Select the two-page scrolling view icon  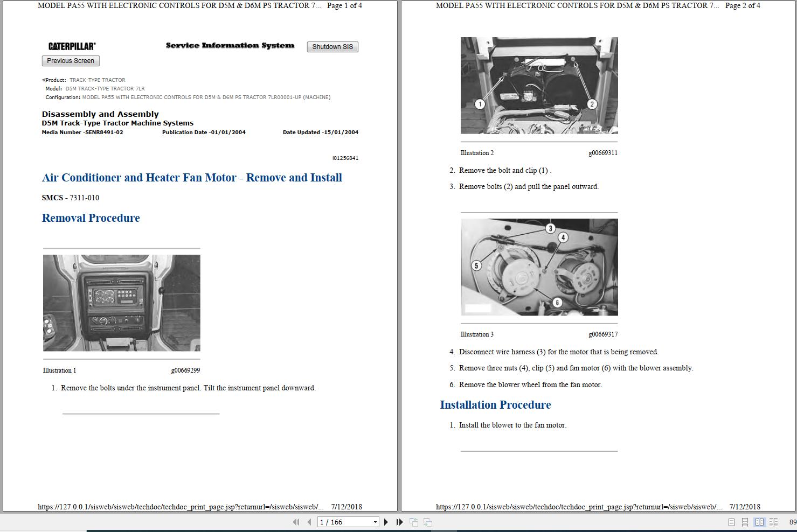[773, 522]
